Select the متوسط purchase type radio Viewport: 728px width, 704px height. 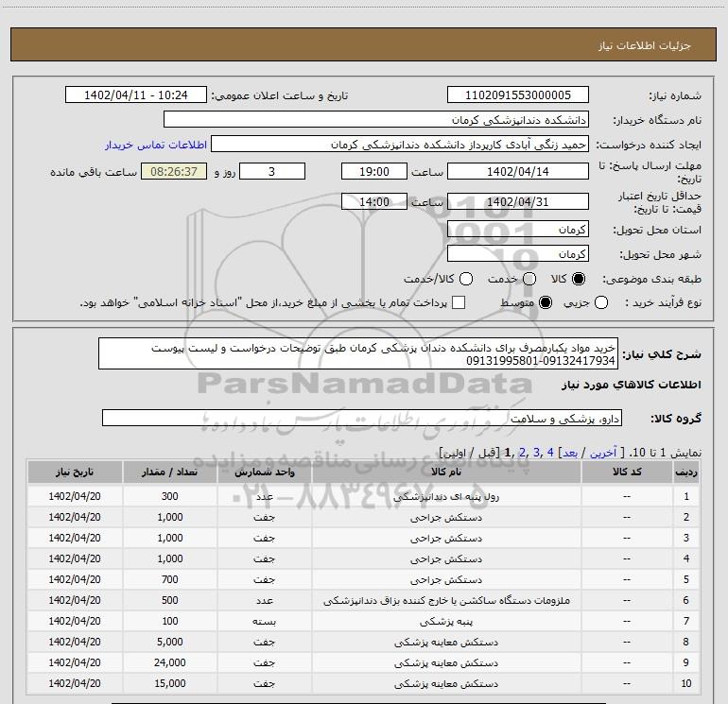pos(546,302)
